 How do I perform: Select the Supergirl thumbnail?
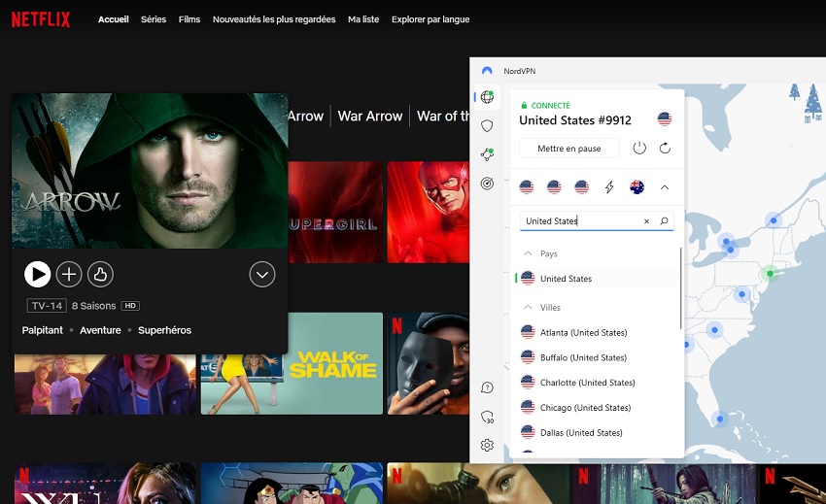(x=335, y=212)
